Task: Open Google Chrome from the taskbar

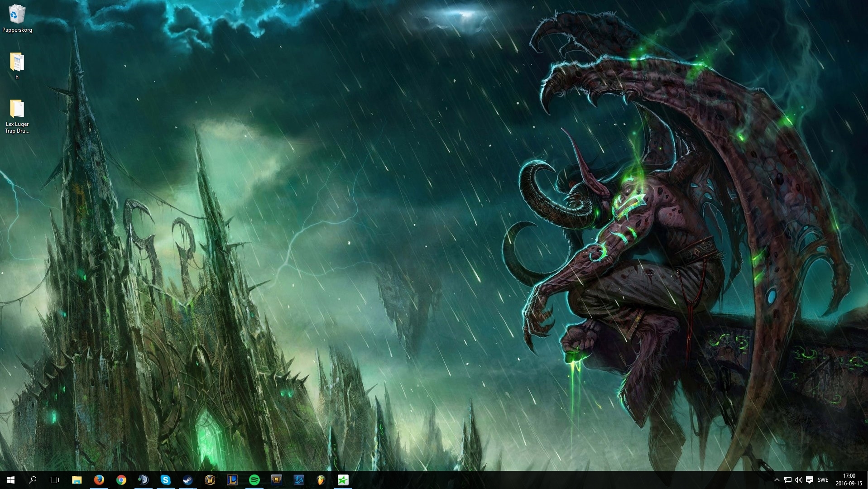Action: point(121,480)
